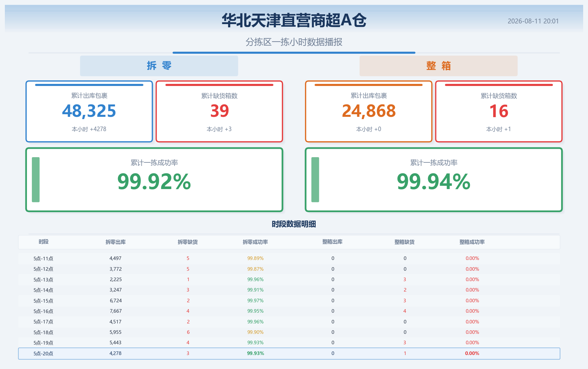Click the 4,278 拆零出库 value
588x369 pixels.
pos(115,353)
